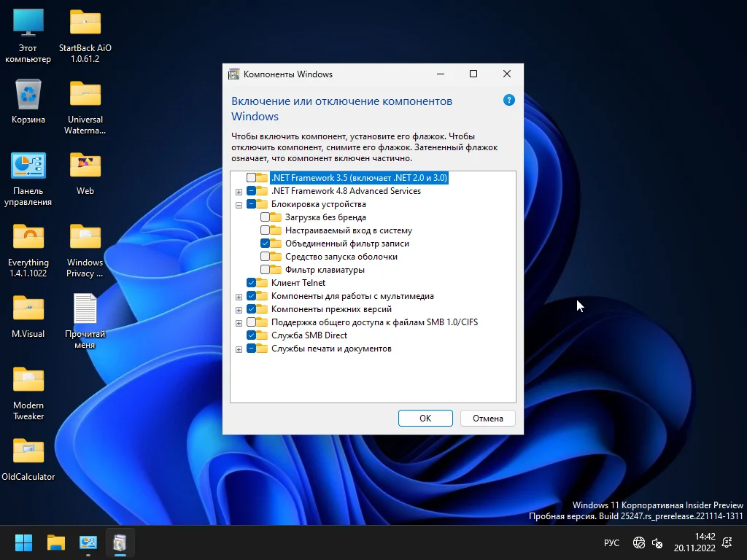Enable the .NET Framework 3.5 checkbox
Viewport: 747px width, 560px height.
pyautogui.click(x=252, y=178)
